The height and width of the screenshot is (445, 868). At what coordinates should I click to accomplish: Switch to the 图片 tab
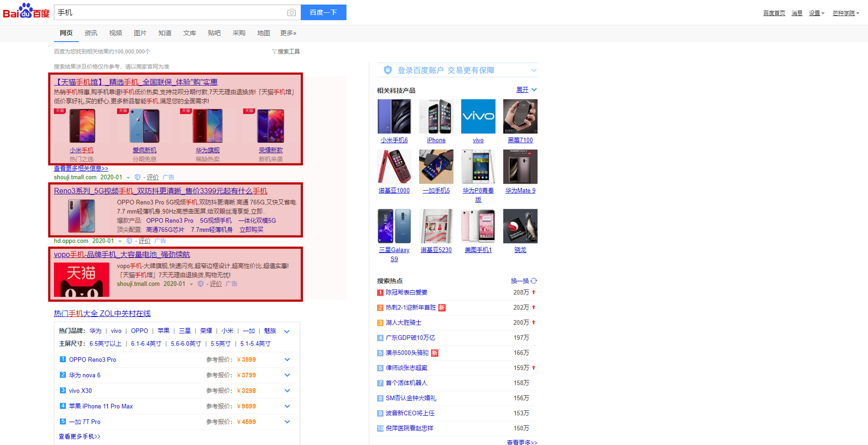tap(140, 33)
